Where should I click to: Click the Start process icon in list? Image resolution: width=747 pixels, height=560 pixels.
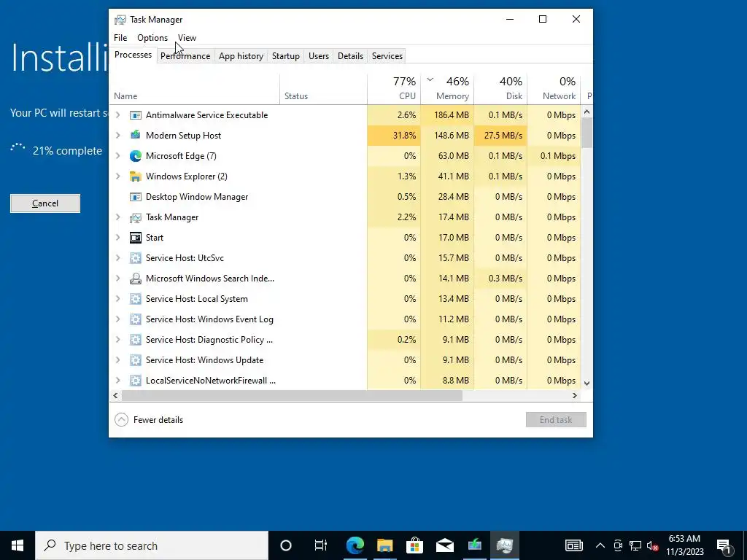pyautogui.click(x=135, y=238)
